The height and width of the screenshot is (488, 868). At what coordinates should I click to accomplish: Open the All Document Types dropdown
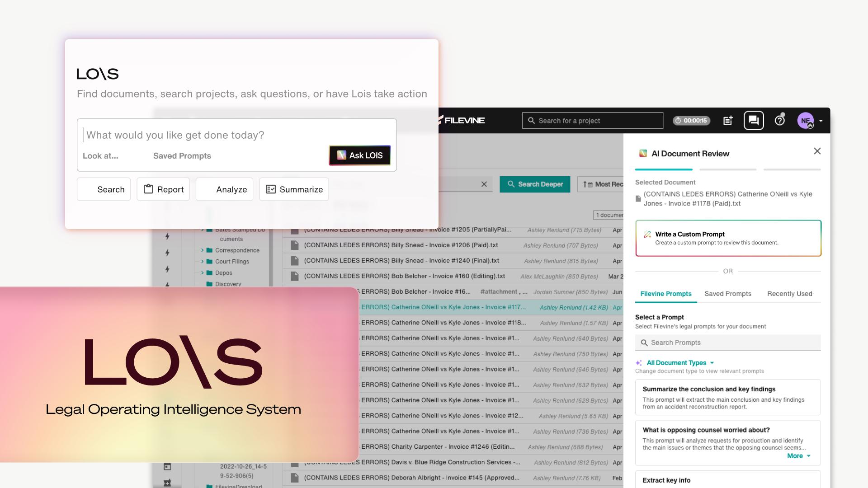[x=680, y=363]
